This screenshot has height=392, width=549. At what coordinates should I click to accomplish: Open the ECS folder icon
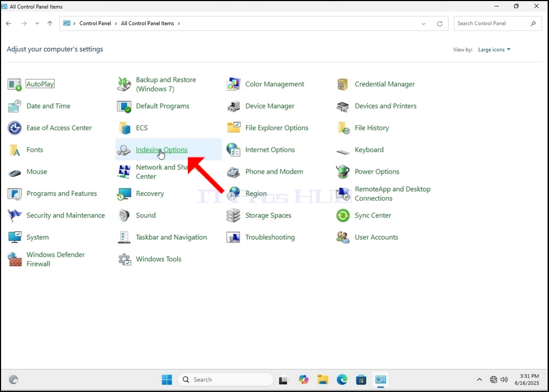[x=124, y=128]
